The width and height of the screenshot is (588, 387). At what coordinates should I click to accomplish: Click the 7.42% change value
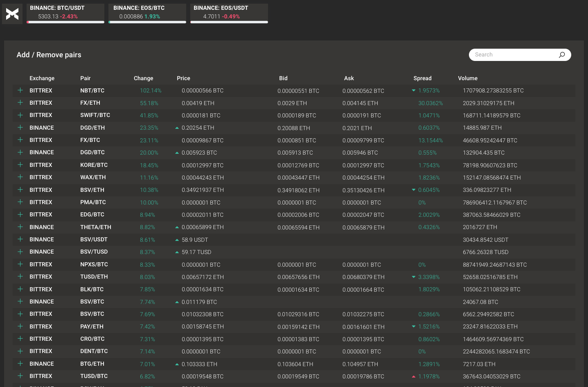147,326
